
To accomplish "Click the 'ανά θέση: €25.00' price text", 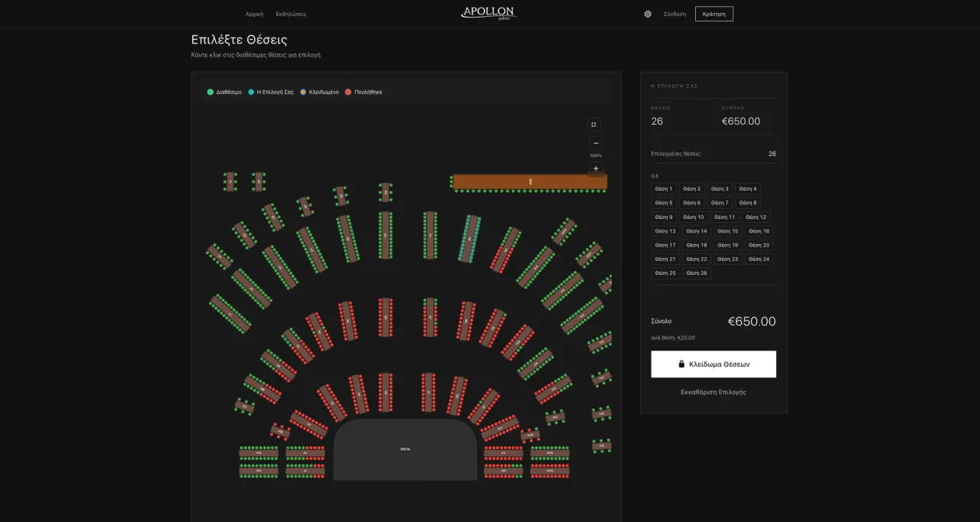I will [x=673, y=338].
